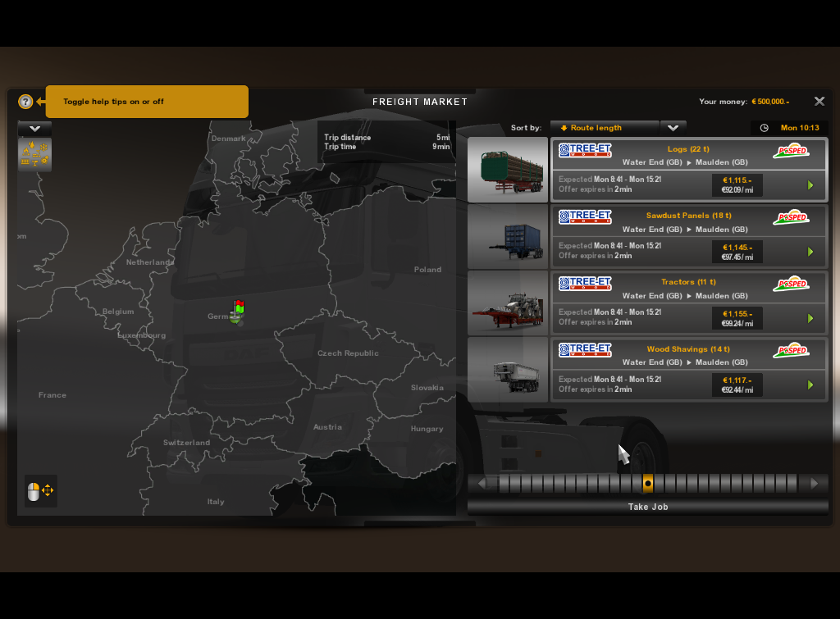
Task: Click the Logs (22 t) job title
Action: [688, 149]
